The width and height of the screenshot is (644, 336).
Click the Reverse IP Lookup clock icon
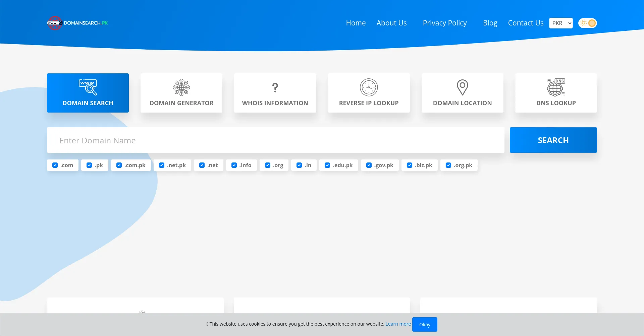[369, 87]
